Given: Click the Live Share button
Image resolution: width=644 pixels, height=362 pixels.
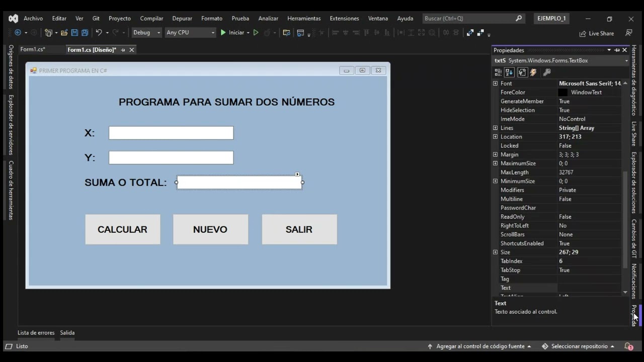Looking at the screenshot, I should click(597, 33).
